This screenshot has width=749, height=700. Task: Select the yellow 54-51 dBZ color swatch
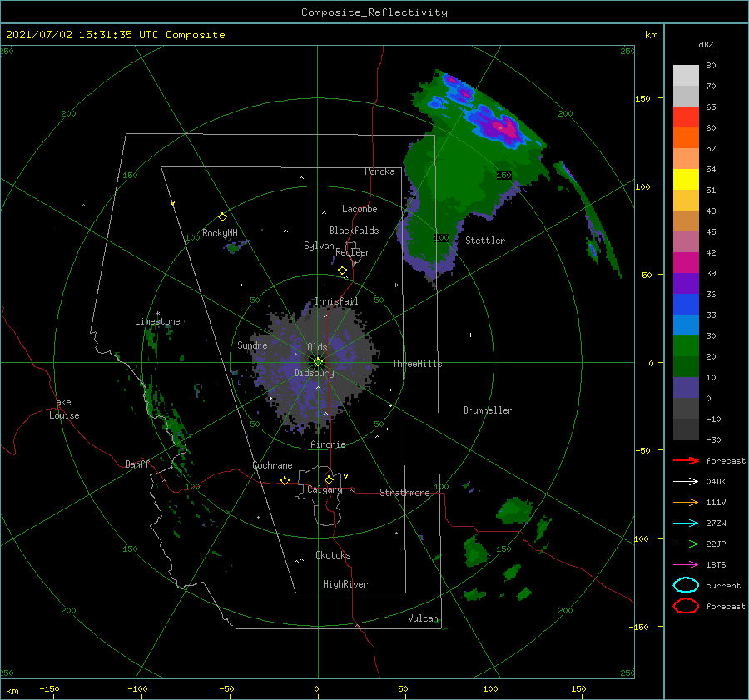(x=686, y=180)
